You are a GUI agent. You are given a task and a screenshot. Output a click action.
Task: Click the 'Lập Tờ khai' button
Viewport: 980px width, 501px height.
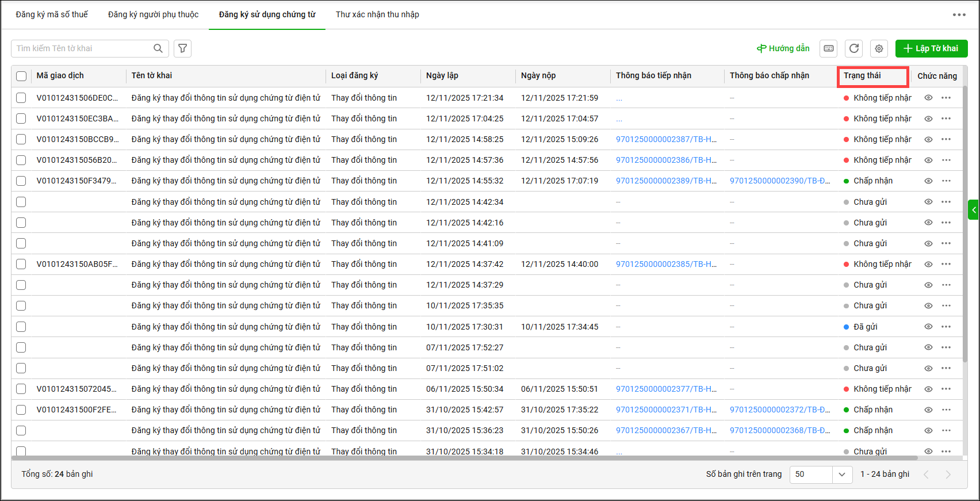pyautogui.click(x=931, y=48)
